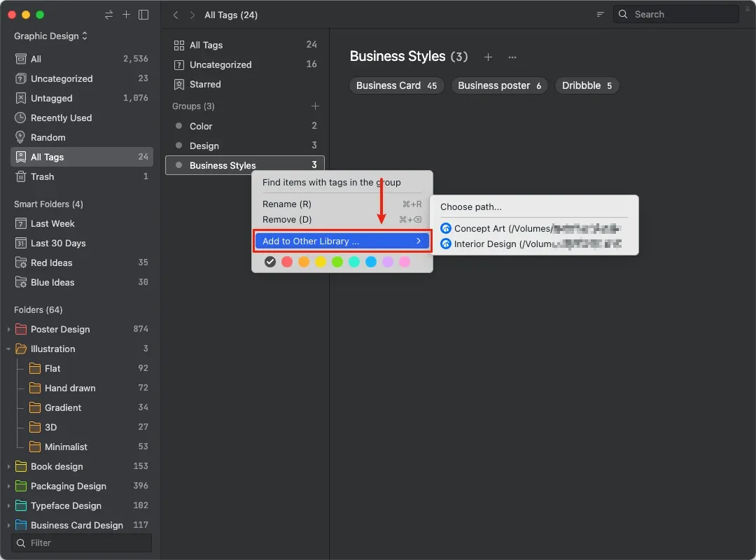Click the Uncategorized sidebar icon
The image size is (756, 560).
[x=21, y=78]
